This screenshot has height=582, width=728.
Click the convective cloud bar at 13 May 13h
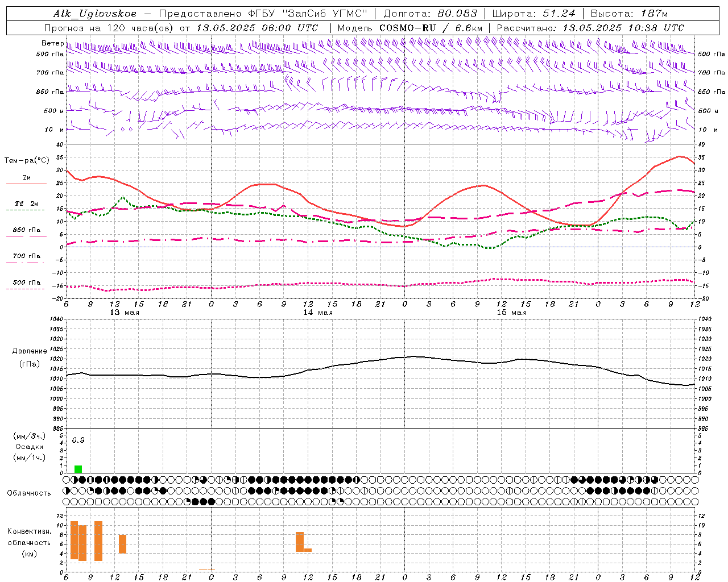point(123,544)
